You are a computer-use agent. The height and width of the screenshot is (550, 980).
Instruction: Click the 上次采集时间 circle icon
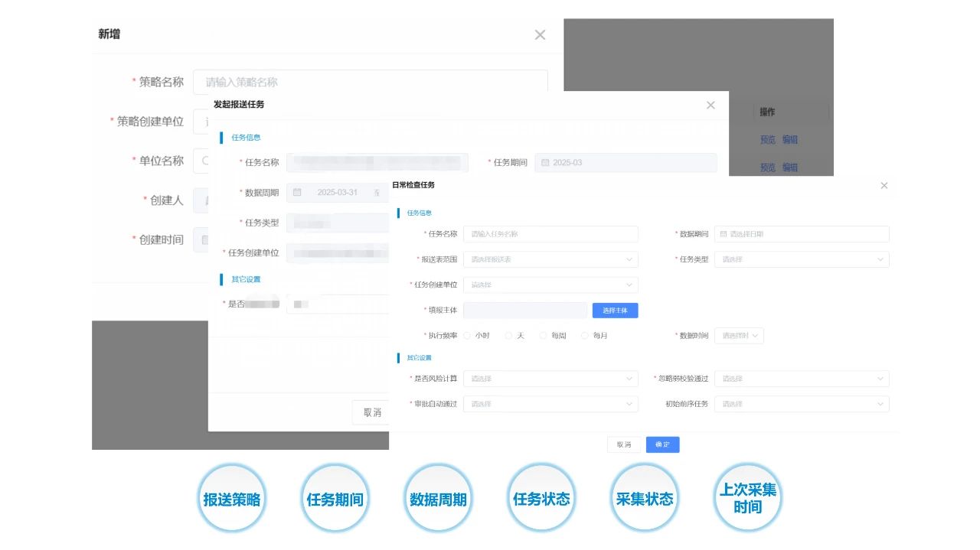coord(748,499)
